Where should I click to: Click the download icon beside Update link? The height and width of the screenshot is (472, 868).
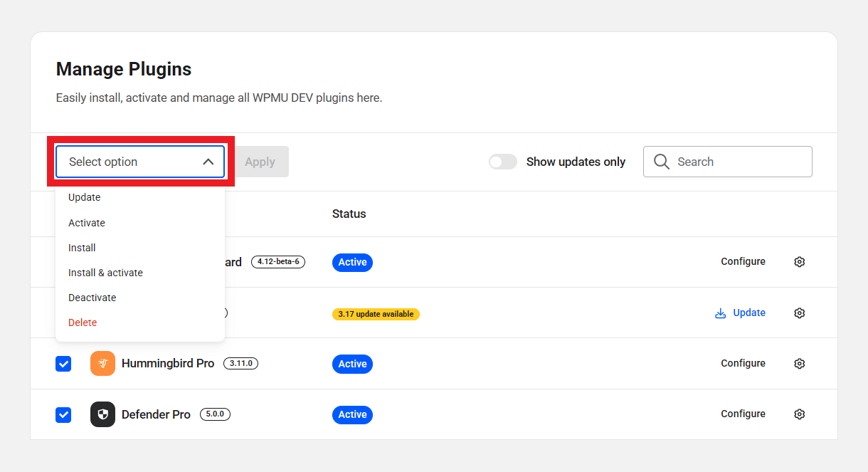(x=720, y=313)
